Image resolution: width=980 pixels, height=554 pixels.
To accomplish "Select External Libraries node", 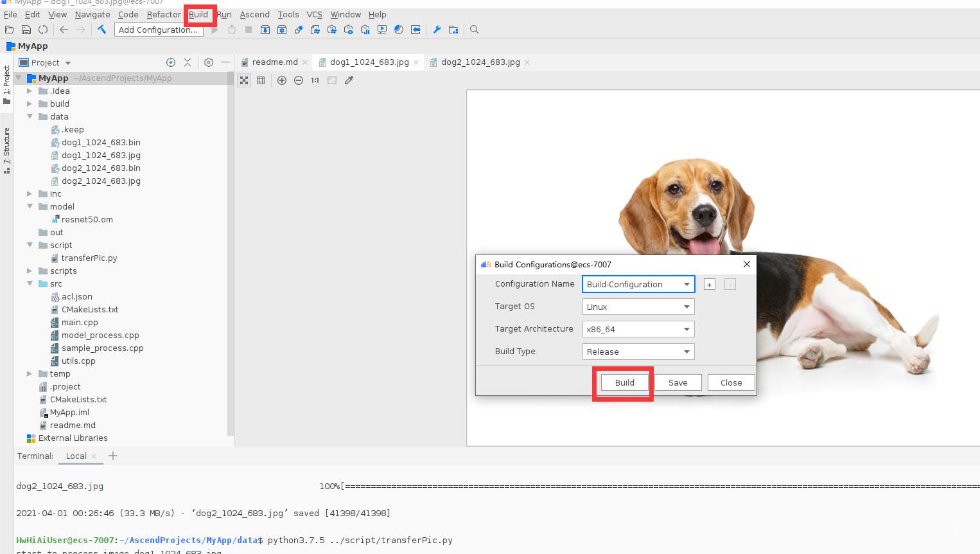I will (x=73, y=438).
